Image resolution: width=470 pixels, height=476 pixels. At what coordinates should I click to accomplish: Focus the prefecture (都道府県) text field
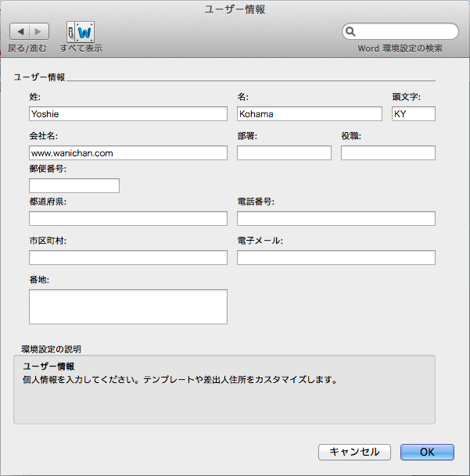[x=127, y=218]
